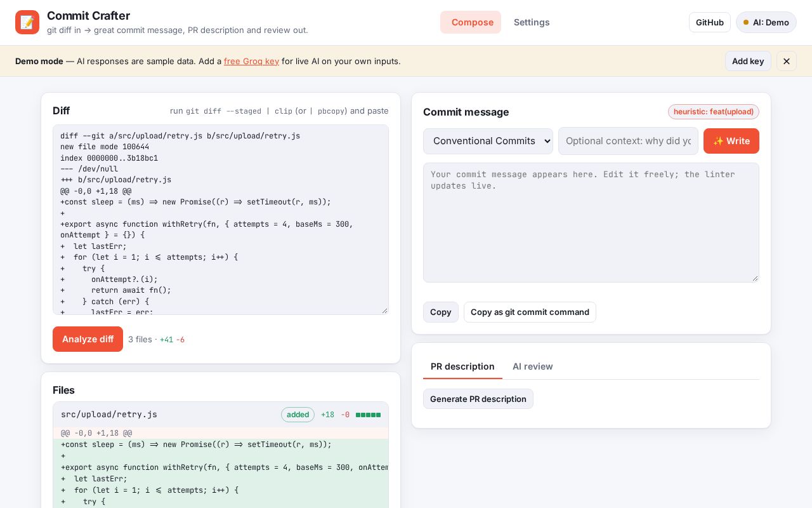Switch to the PR description tab
The height and width of the screenshot is (508, 812).
point(462,366)
